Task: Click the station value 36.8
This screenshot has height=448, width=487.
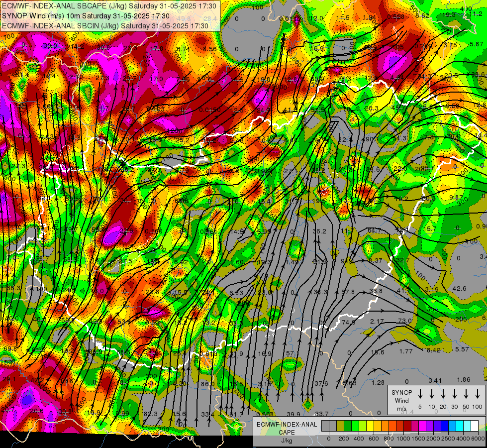Action: point(376,291)
